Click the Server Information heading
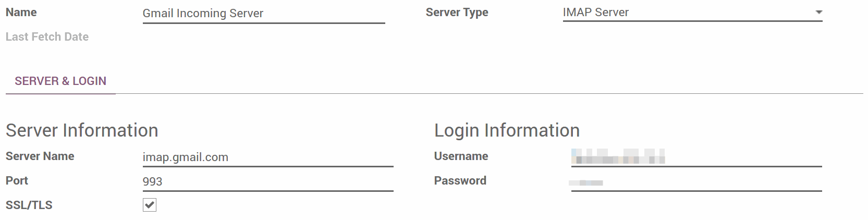Image resolution: width=868 pixels, height=220 pixels. click(x=82, y=130)
